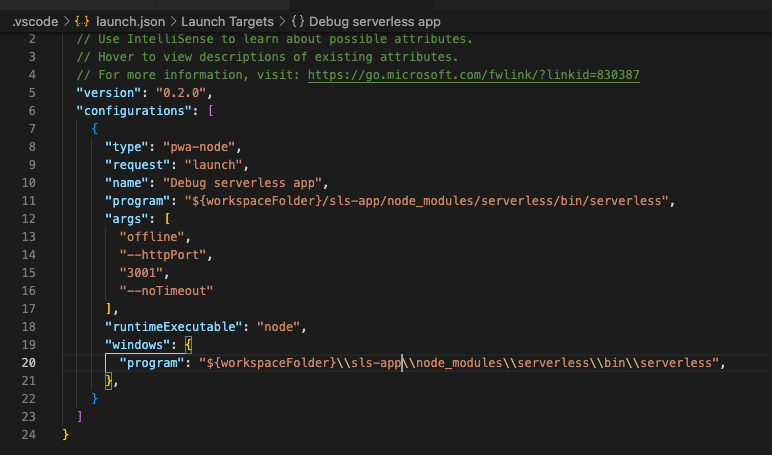Image resolution: width=772 pixels, height=455 pixels.
Task: Click the Windows backslash path string on line 20
Action: click(x=459, y=363)
